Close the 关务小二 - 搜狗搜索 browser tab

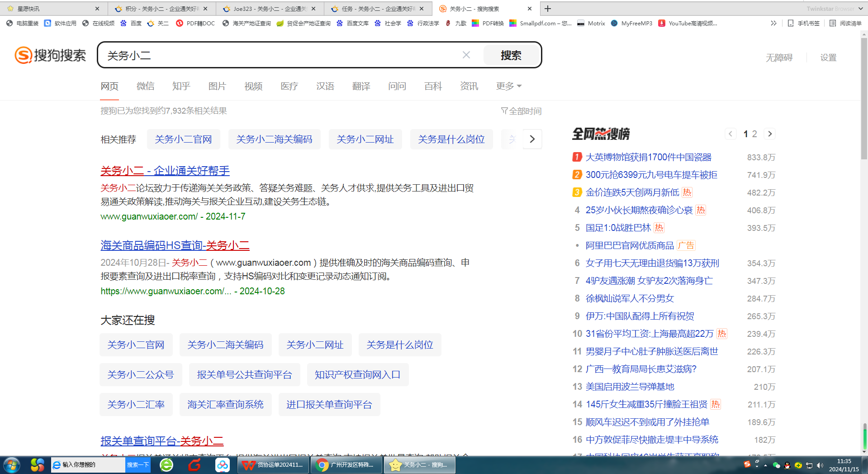tap(530, 9)
